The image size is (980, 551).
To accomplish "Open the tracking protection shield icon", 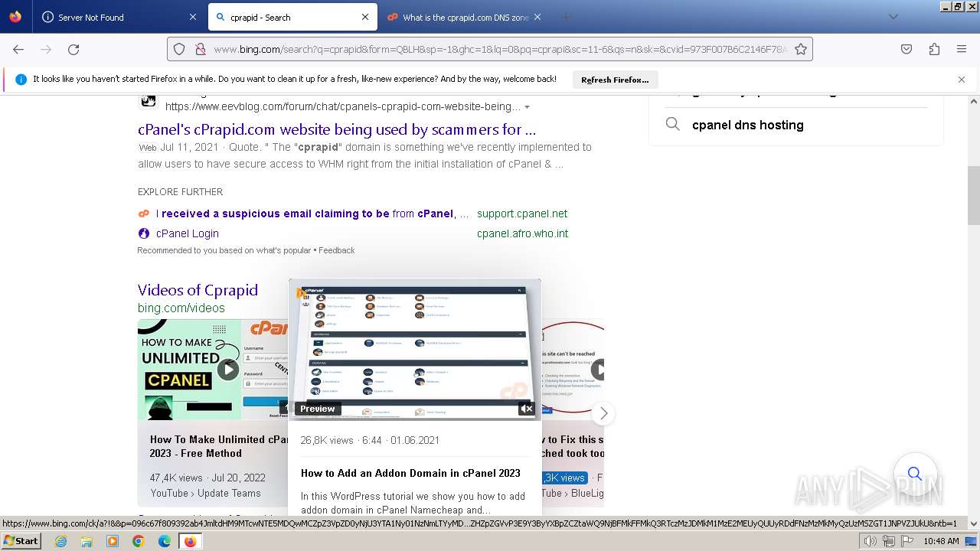I will tap(179, 49).
